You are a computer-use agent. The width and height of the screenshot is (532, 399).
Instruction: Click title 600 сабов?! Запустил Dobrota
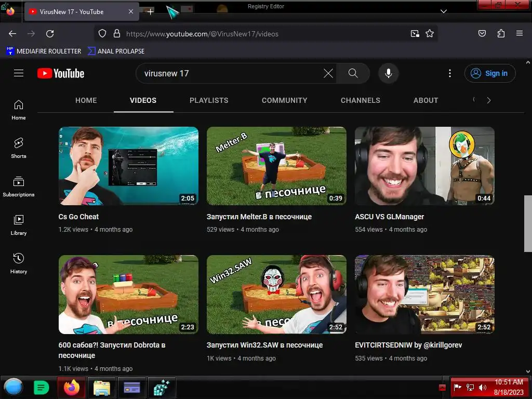tap(112, 350)
